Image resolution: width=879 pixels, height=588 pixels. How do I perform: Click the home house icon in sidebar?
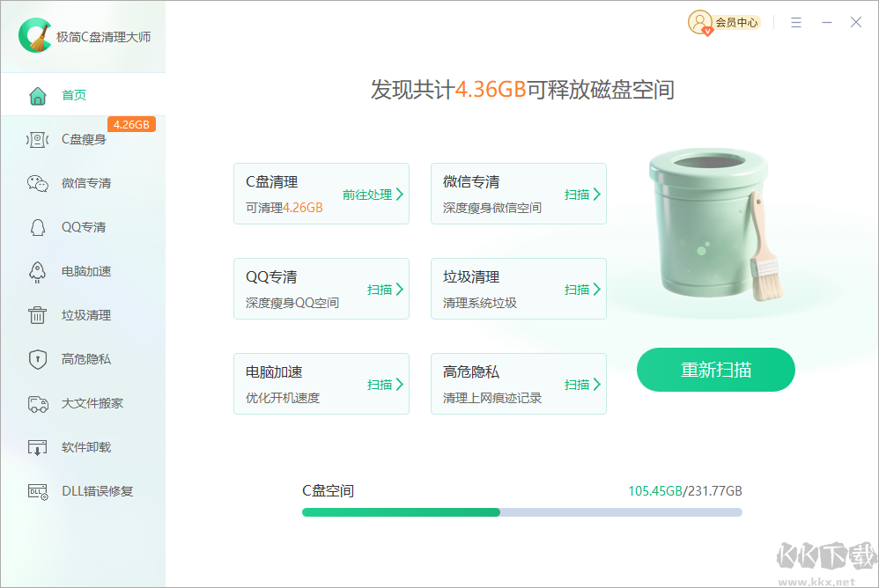(38, 96)
